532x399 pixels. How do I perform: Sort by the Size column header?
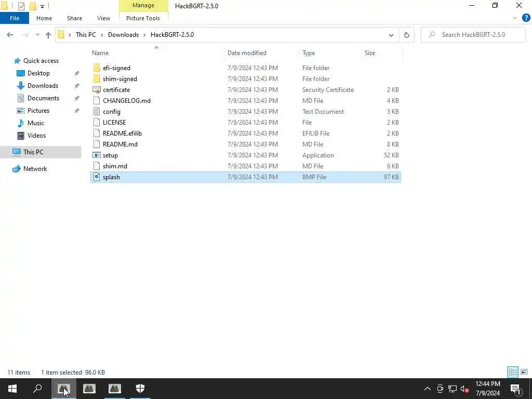tap(369, 53)
